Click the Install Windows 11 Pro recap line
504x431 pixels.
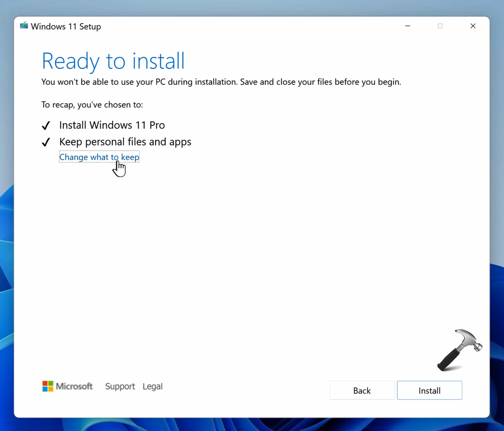[x=112, y=125]
